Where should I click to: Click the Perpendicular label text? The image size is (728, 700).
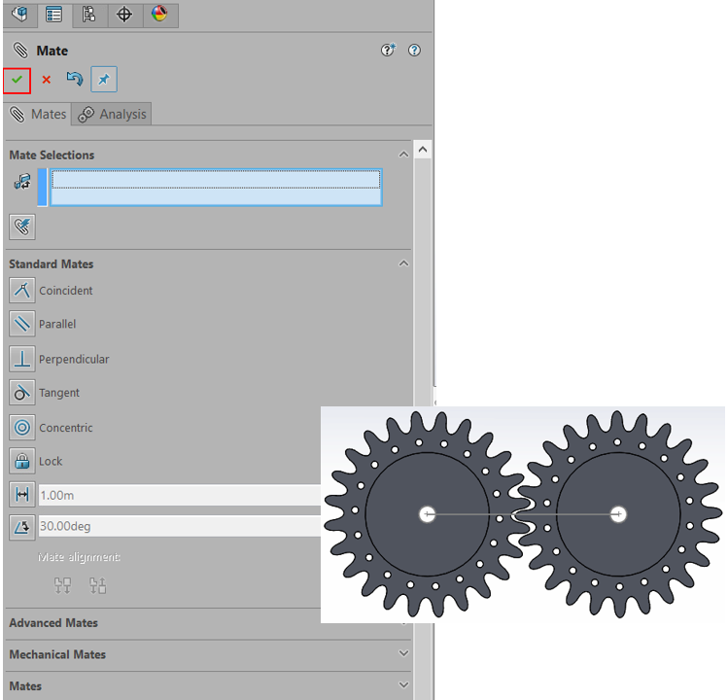click(74, 360)
